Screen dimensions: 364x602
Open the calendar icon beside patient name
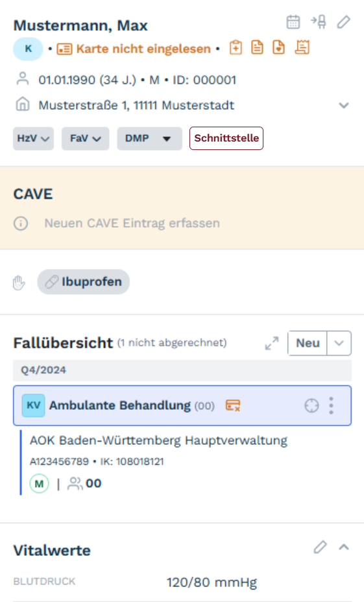coord(293,22)
